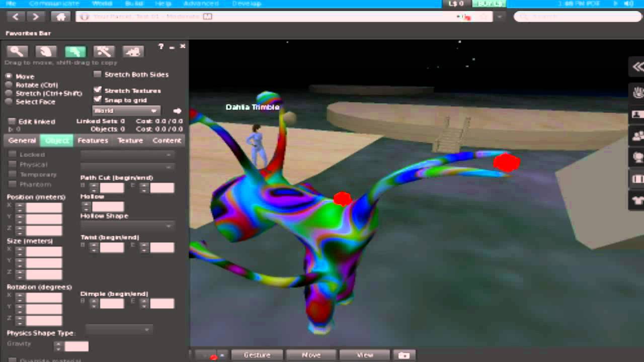The height and width of the screenshot is (362, 644).
Task: Select the Select Face radio button
Action: coord(9,102)
